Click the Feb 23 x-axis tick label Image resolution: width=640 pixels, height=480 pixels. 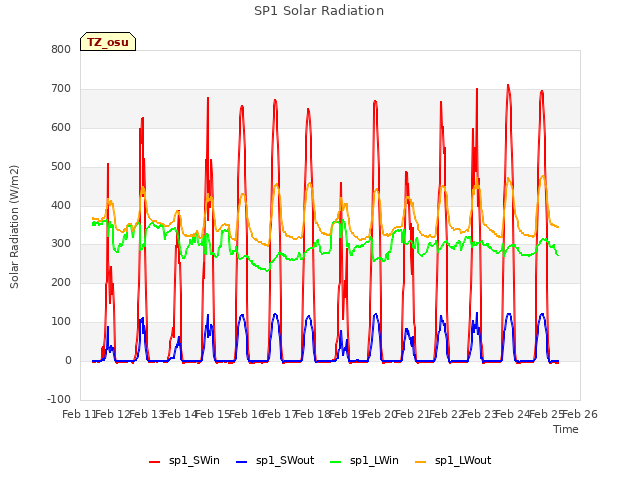coord(480,414)
